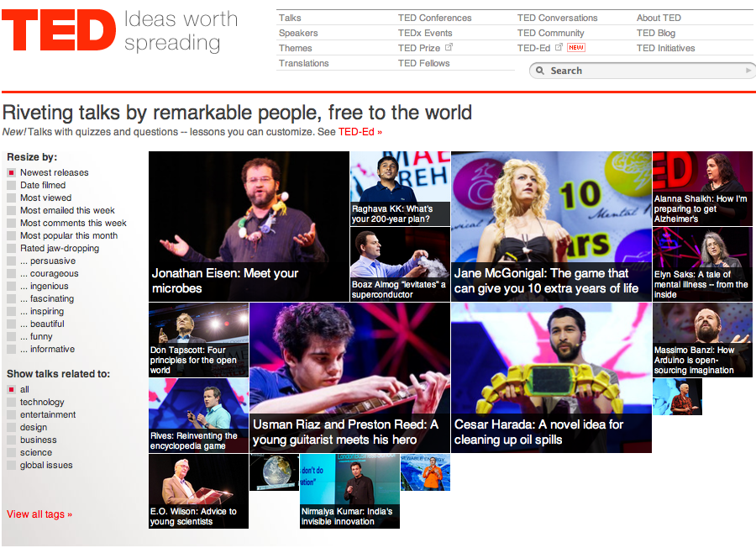Go to TED Conferences

(434, 18)
